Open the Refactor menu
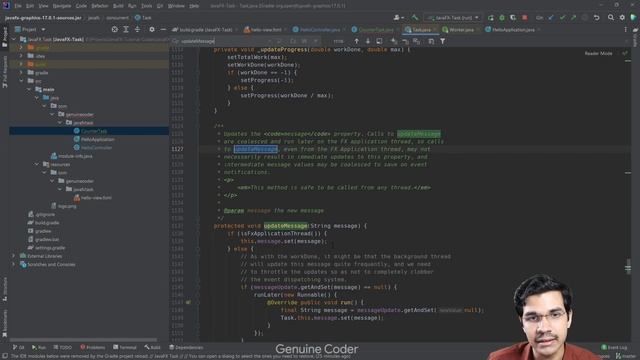The width and height of the screenshot is (640, 360). tap(100, 6)
